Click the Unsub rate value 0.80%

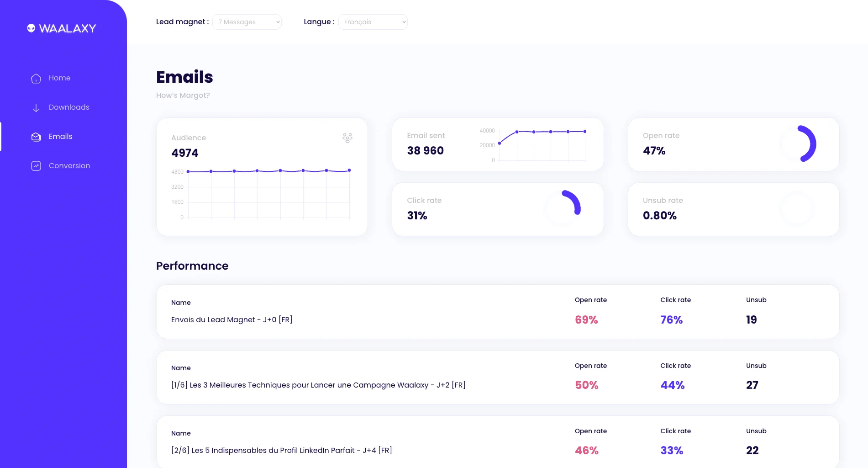660,216
